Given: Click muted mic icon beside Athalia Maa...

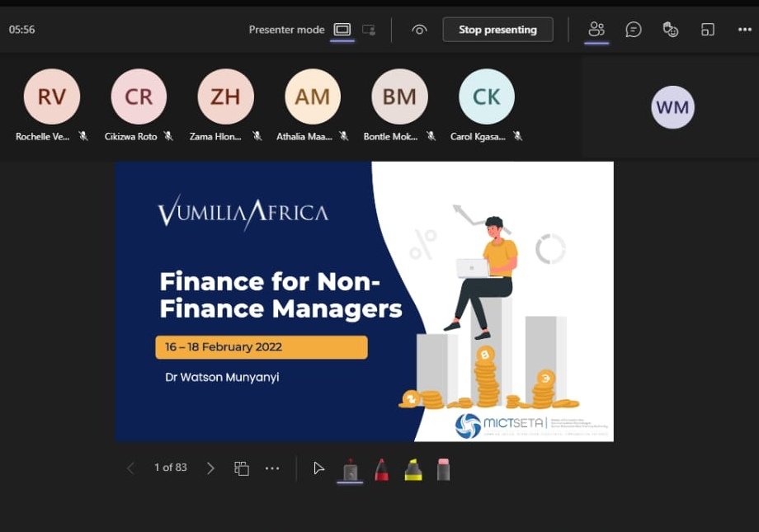Looking at the screenshot, I should [x=344, y=136].
